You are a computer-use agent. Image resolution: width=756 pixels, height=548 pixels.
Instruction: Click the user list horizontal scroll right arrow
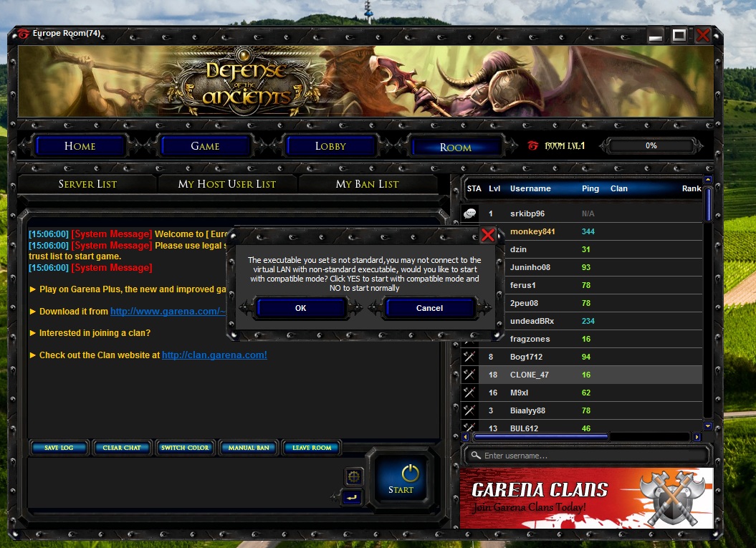[697, 437]
